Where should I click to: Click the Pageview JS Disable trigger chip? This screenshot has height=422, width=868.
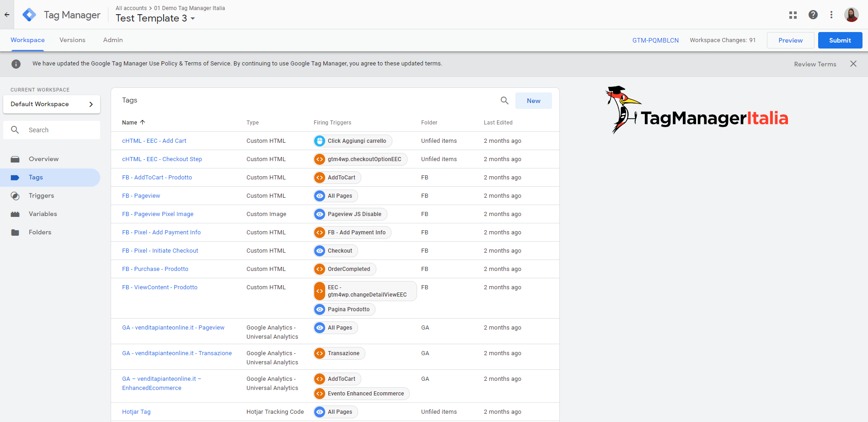tap(350, 214)
